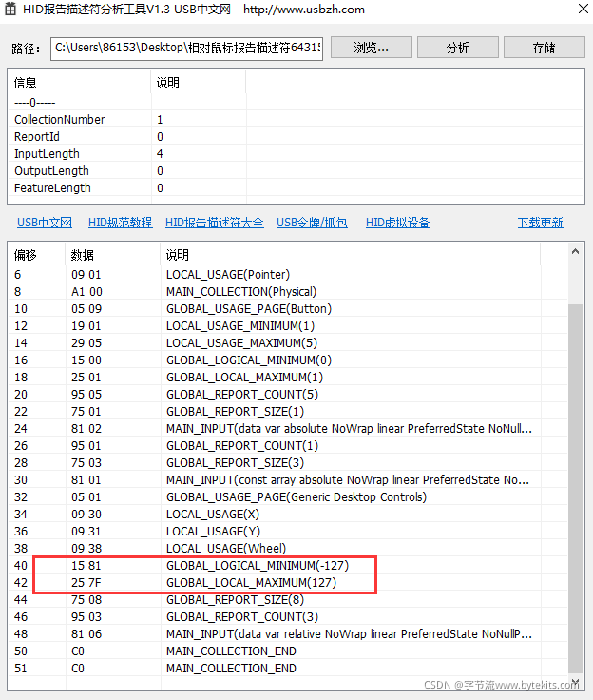
Task: Click the 浏览... browse button
Action: pyautogui.click(x=372, y=48)
